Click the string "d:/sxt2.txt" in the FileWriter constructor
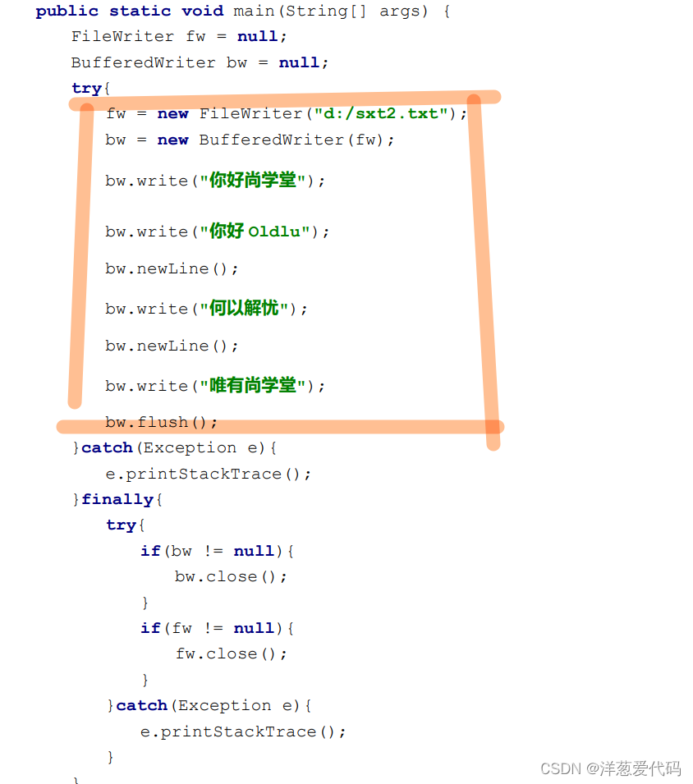Viewport: 693px width, 784px height. click(380, 113)
